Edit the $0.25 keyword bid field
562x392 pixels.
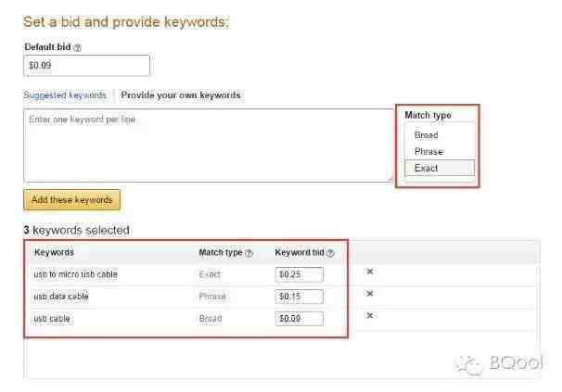click(299, 274)
